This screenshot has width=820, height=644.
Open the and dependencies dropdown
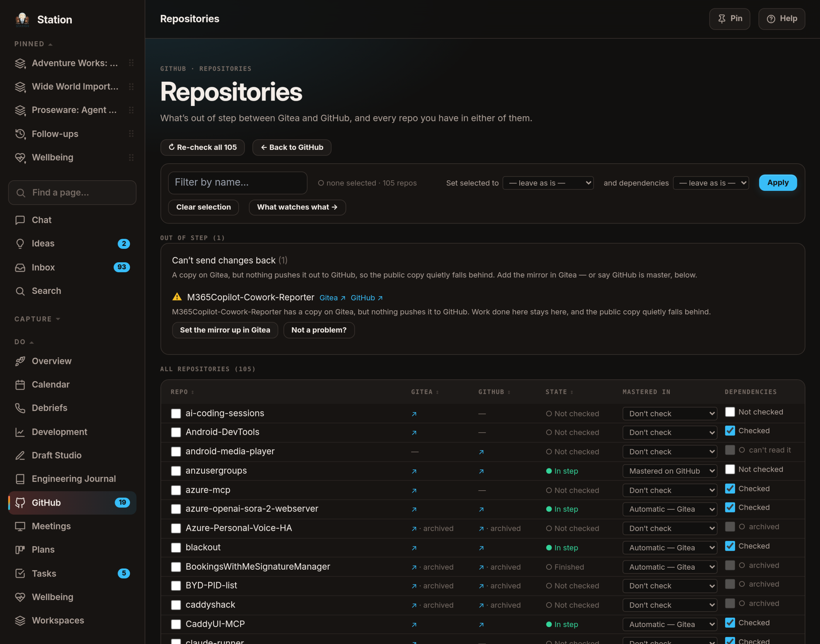711,183
